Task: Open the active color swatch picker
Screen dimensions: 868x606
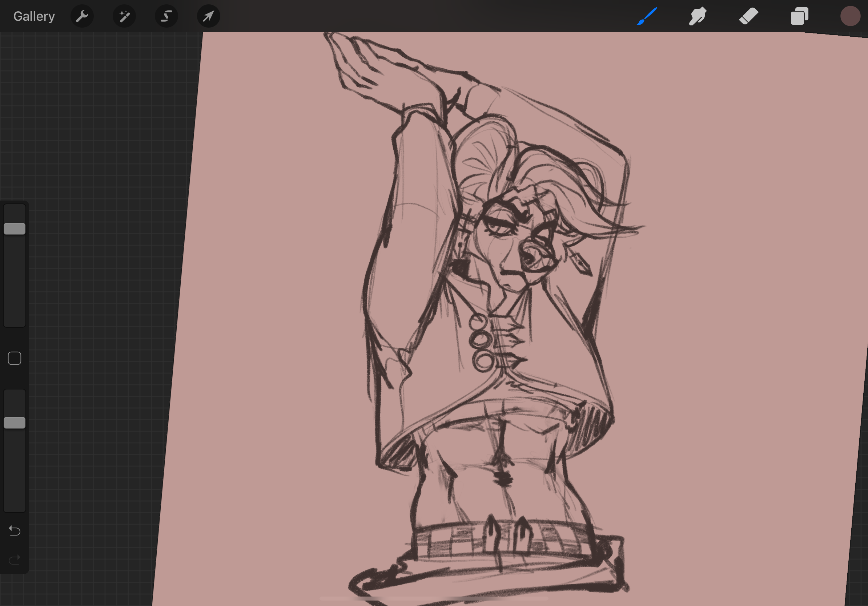Action: click(x=850, y=16)
